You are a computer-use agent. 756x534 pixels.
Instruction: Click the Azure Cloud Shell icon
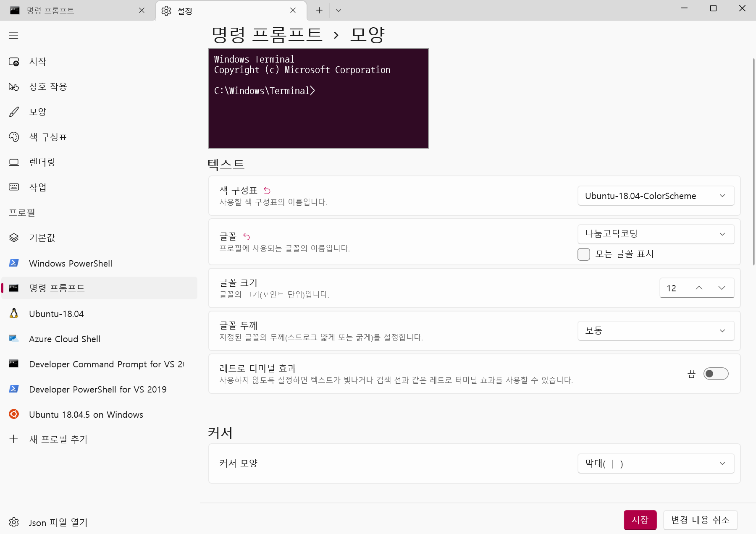[x=14, y=339]
